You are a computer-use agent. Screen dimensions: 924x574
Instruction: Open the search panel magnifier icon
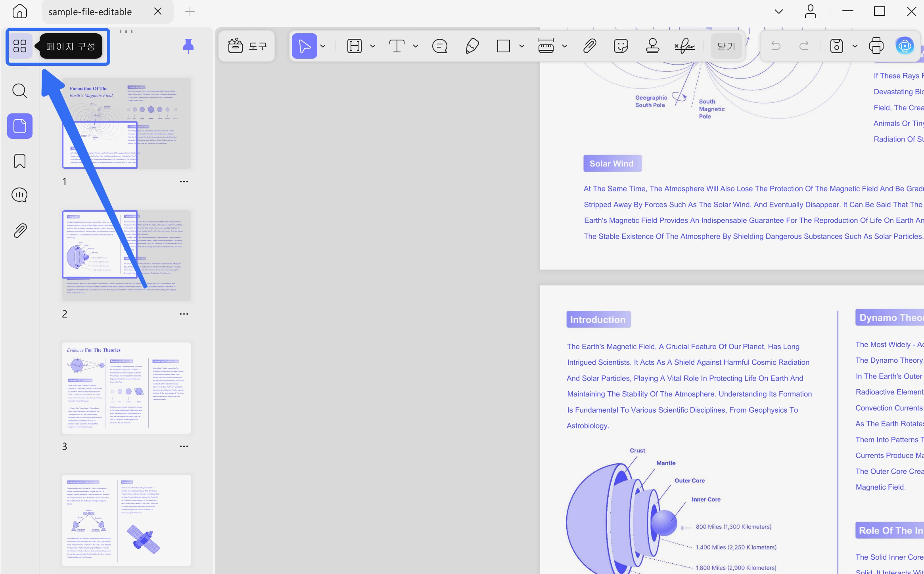point(19,91)
